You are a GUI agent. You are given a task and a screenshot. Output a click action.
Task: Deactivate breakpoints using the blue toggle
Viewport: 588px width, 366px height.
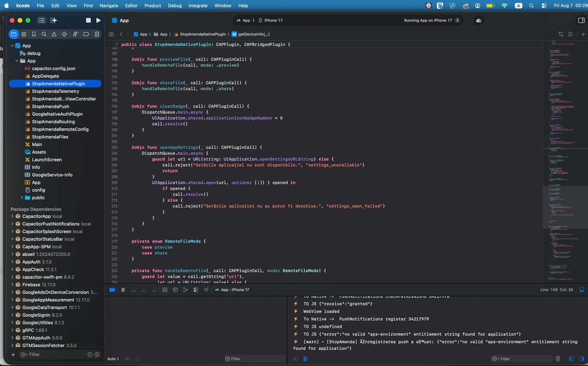(112, 290)
